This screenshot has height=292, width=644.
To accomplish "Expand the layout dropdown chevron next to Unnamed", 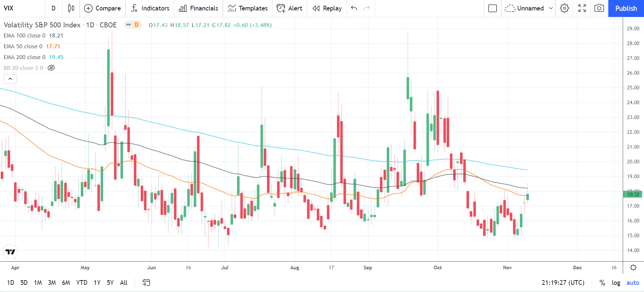I will coord(551,8).
